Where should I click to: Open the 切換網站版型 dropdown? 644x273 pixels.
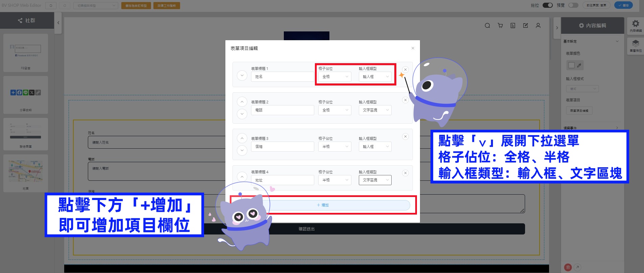(x=96, y=6)
